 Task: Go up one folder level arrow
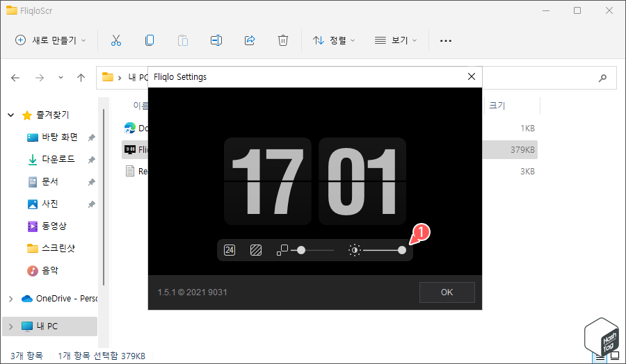(81, 78)
